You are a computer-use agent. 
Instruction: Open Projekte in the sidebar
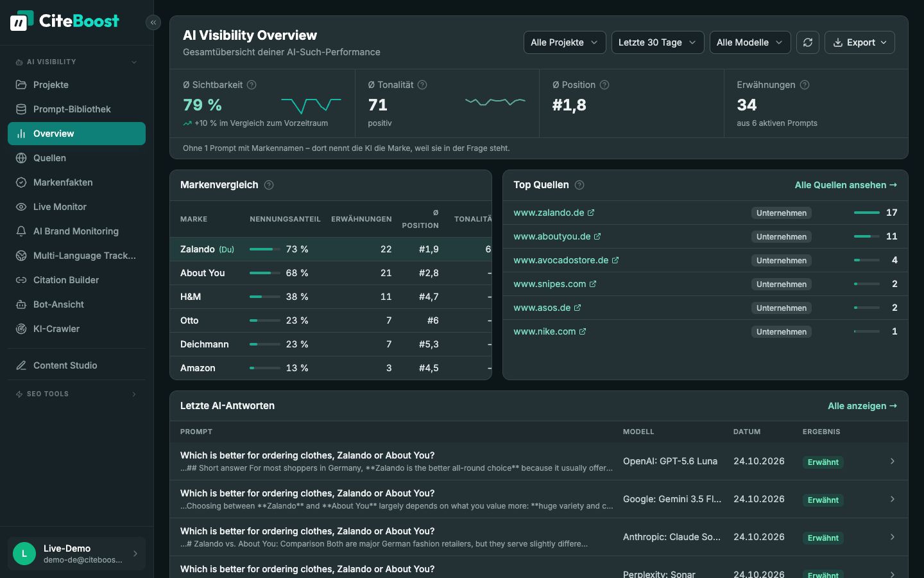(x=76, y=85)
